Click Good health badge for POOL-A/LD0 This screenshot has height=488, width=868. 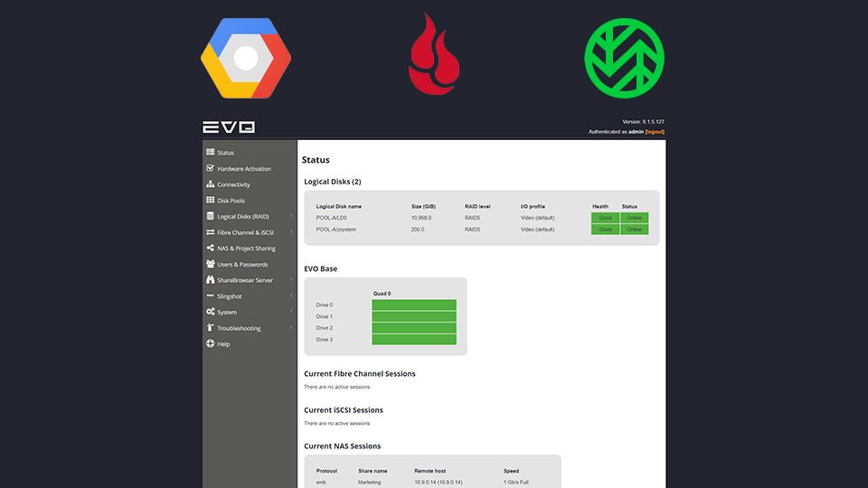605,218
